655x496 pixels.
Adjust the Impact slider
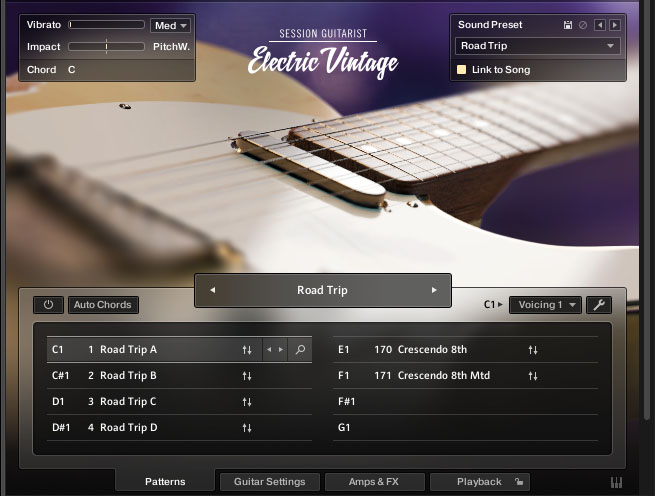[107, 46]
